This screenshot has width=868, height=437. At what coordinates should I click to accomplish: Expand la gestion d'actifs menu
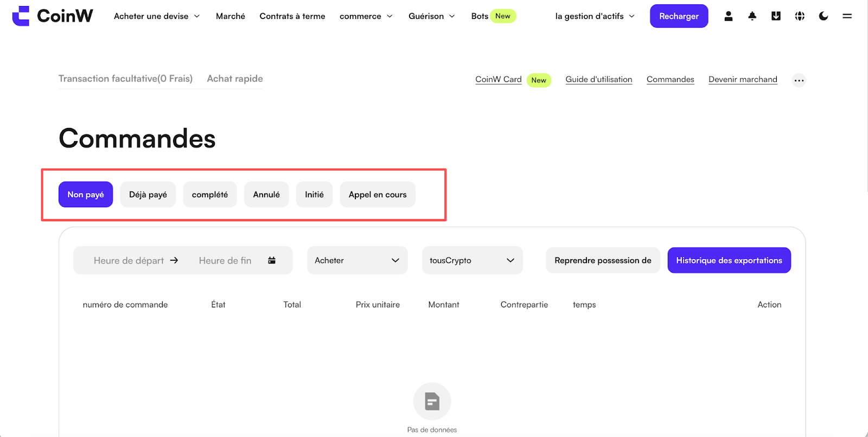click(595, 16)
